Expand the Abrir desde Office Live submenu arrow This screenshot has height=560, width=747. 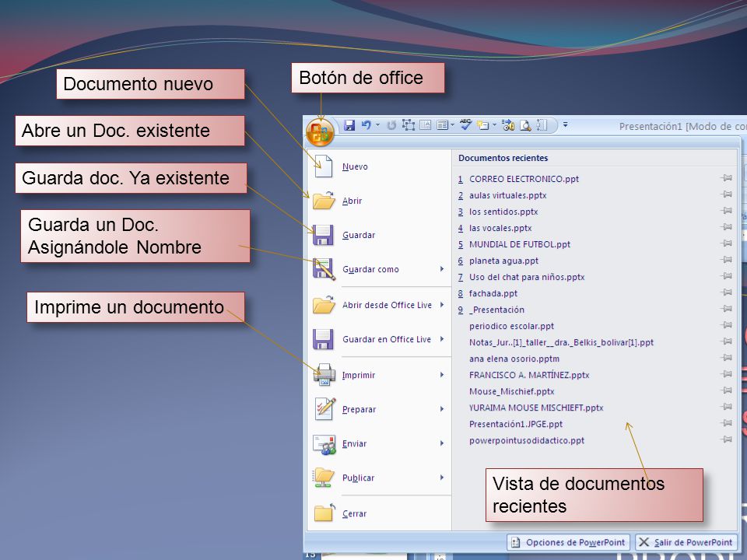click(x=443, y=305)
